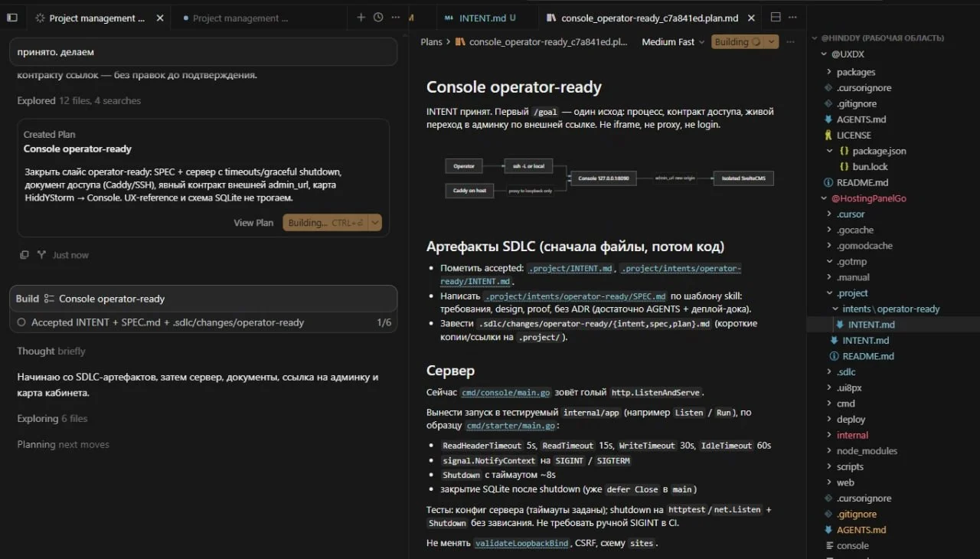Start a new chat with plus icon

point(361,17)
